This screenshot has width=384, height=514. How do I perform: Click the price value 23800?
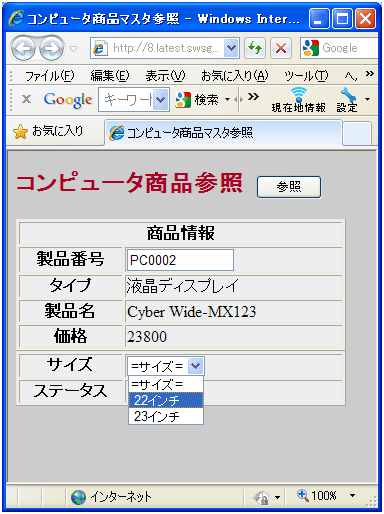pyautogui.click(x=147, y=337)
